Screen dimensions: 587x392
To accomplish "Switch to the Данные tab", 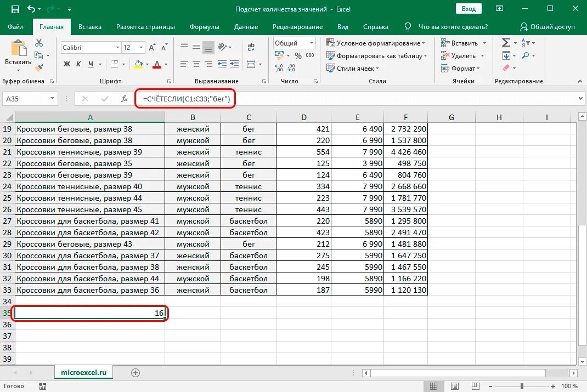I will click(246, 27).
